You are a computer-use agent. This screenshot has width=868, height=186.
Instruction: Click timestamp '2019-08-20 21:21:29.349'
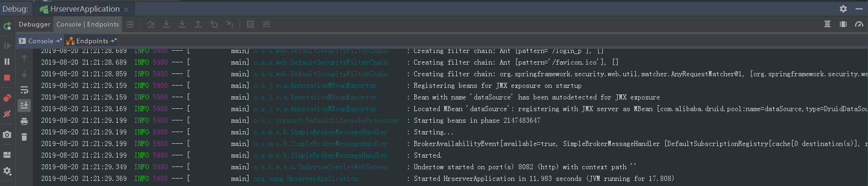pyautogui.click(x=84, y=167)
